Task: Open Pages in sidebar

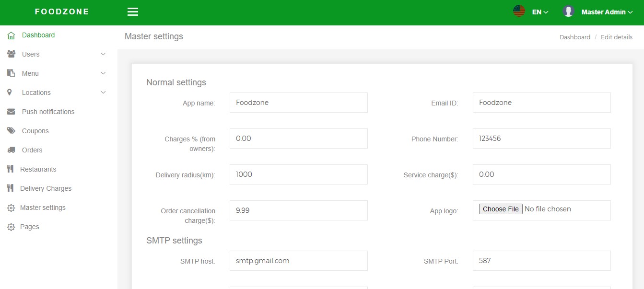Action: pos(30,227)
